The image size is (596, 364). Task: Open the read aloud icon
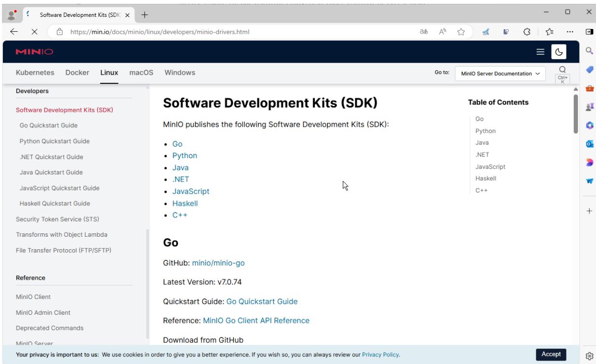tap(442, 32)
